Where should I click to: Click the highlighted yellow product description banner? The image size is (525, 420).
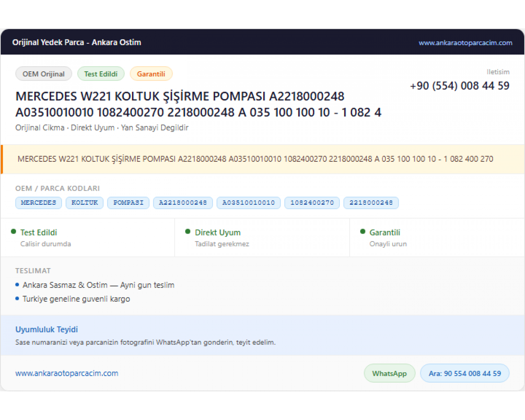(x=262, y=159)
